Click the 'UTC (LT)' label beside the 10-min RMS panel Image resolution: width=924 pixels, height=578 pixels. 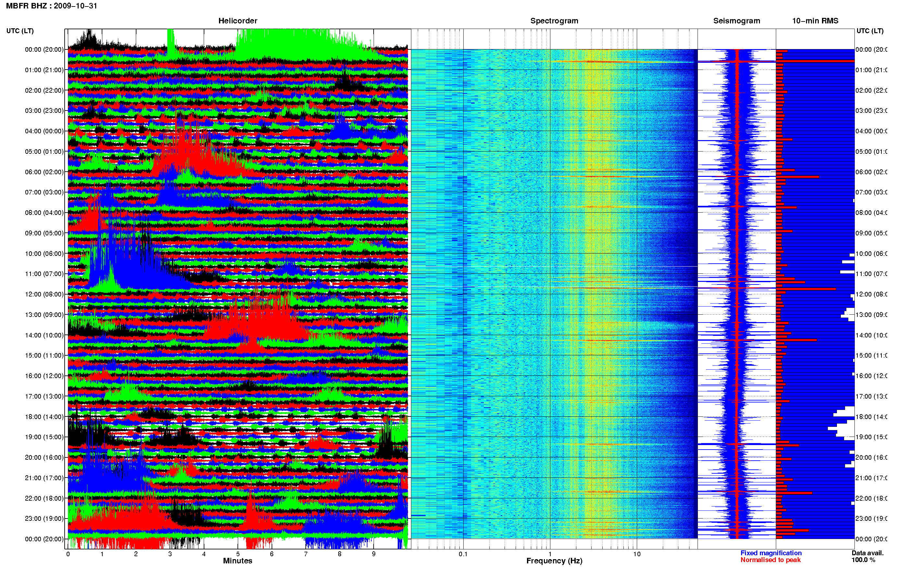870,31
